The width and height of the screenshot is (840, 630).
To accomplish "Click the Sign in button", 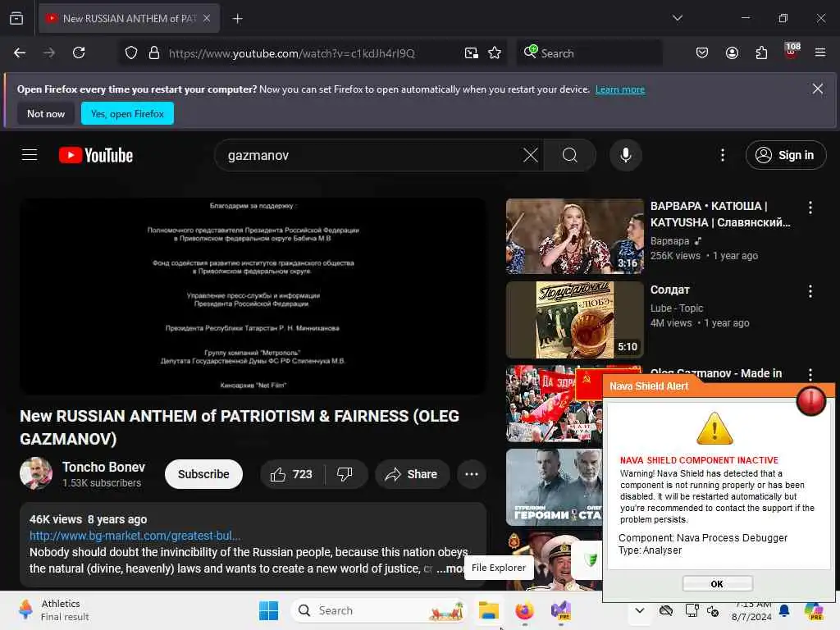I will pyautogui.click(x=785, y=155).
